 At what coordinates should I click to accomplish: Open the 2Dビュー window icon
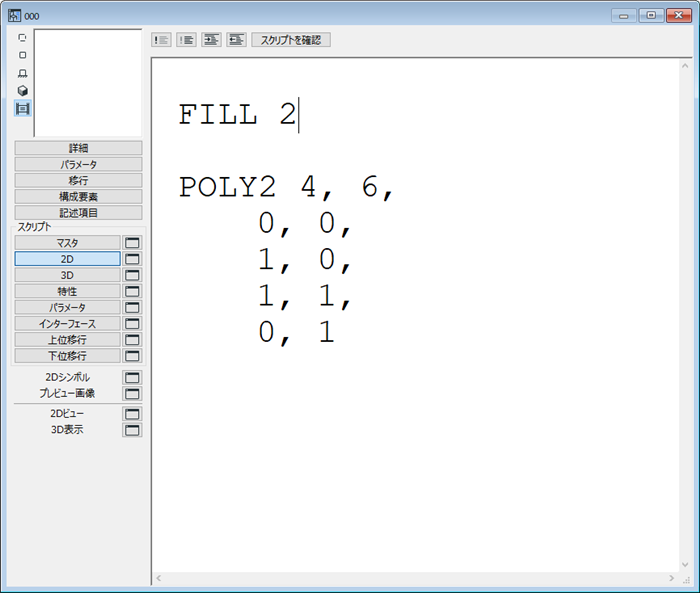tap(132, 414)
